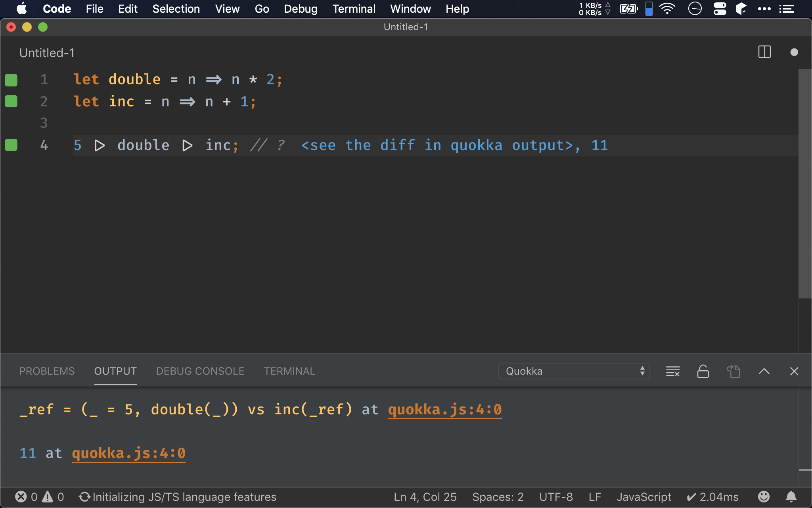Change indentation via Spaces: 2
812x508 pixels.
pos(498,497)
